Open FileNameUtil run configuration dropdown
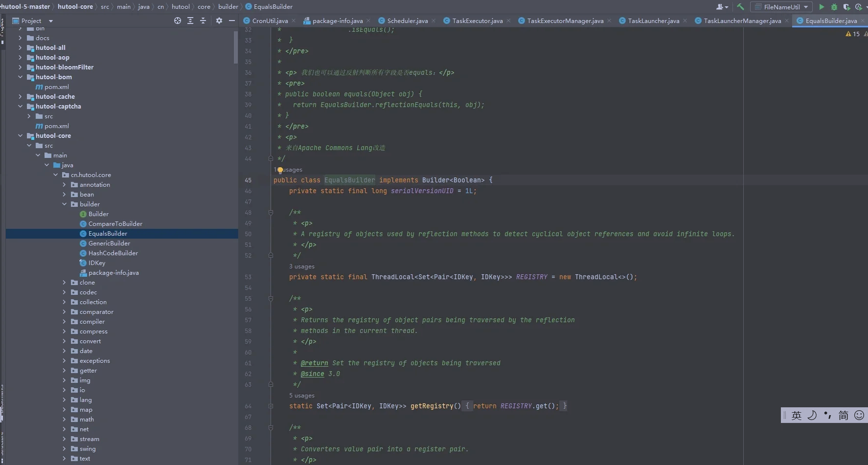The height and width of the screenshot is (465, 868). pyautogui.click(x=806, y=7)
